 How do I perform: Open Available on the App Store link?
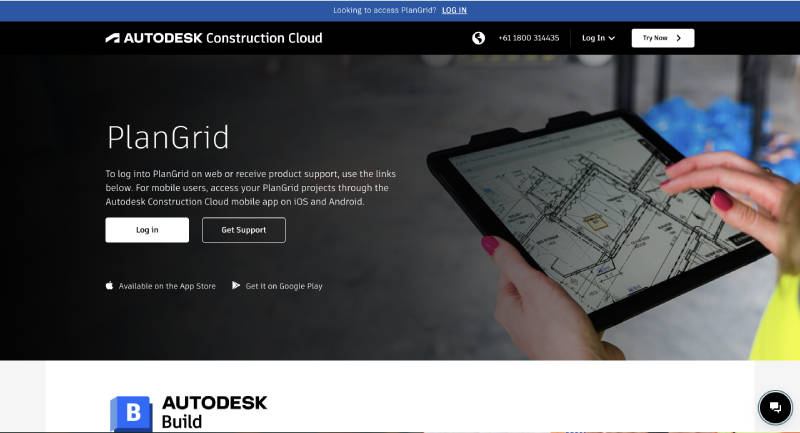point(166,286)
